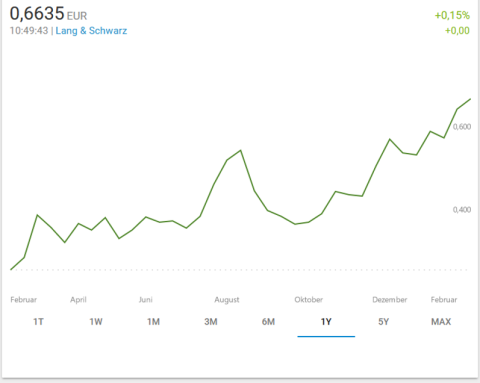
Task: Show the MAX time range
Action: [x=441, y=322]
